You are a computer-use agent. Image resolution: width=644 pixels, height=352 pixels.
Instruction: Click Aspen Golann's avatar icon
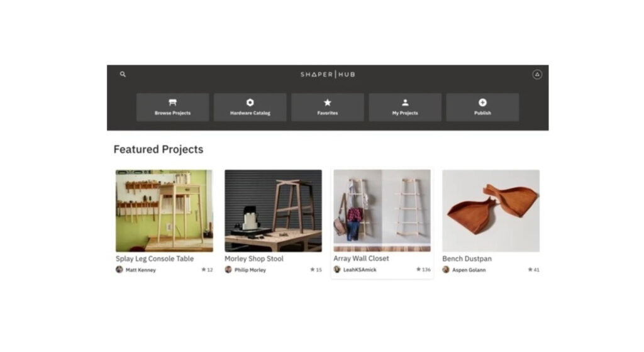pos(446,270)
